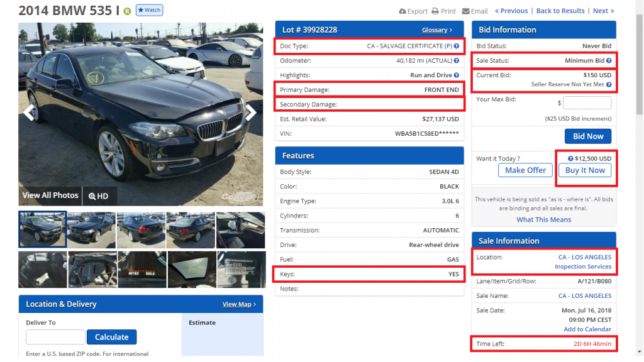Select the rear view thumbnail with red taillights
644x362 pixels.
click(x=141, y=230)
